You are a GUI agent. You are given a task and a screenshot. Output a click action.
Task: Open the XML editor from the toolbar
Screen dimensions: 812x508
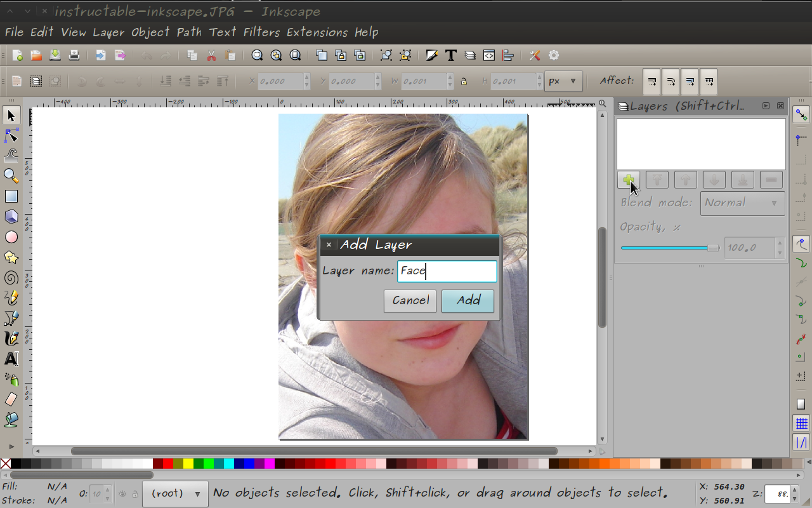click(x=488, y=55)
